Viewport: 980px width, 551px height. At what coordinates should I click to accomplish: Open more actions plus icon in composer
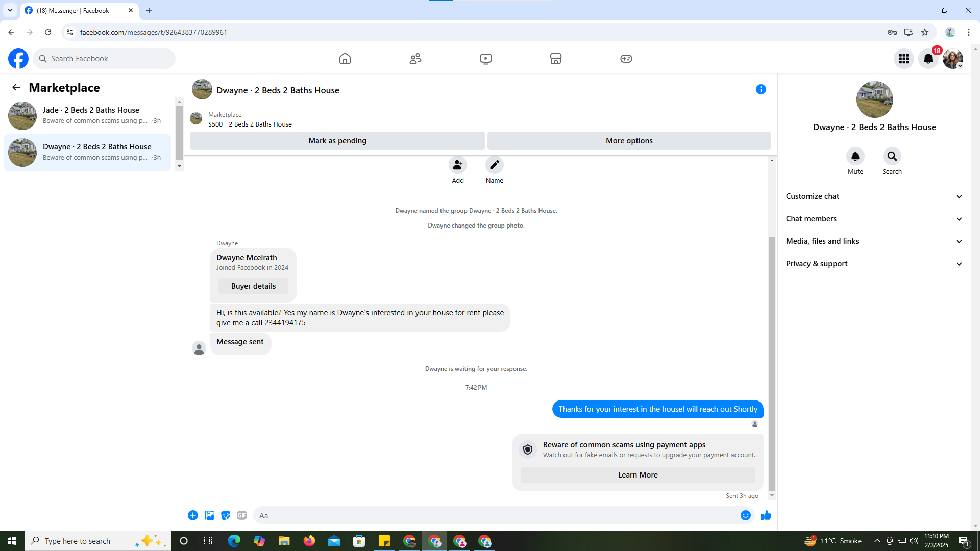(x=193, y=515)
